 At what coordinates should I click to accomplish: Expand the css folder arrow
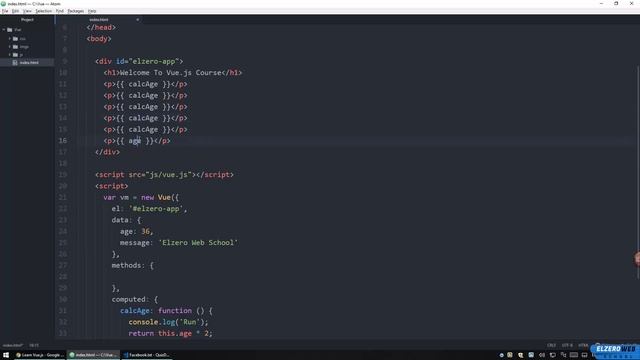(x=10, y=39)
